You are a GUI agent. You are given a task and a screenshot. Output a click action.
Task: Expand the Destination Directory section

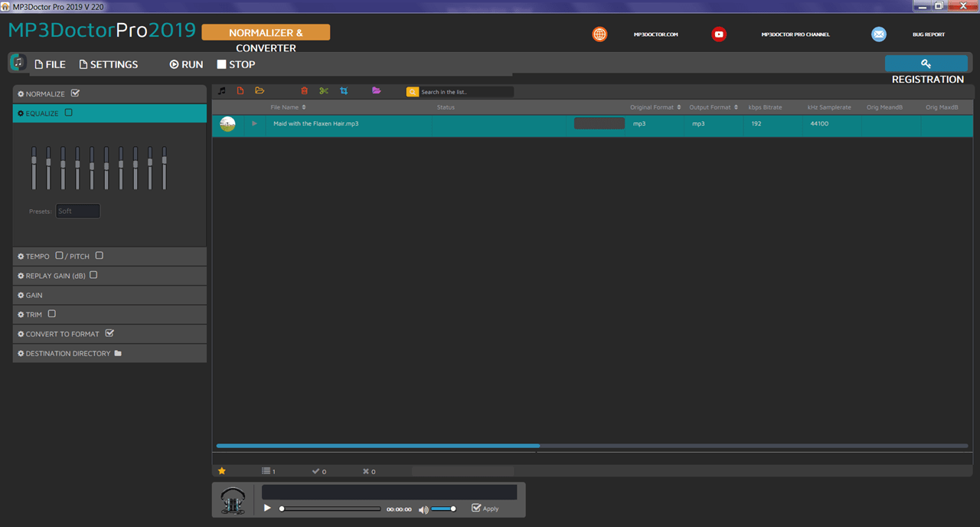pos(109,353)
